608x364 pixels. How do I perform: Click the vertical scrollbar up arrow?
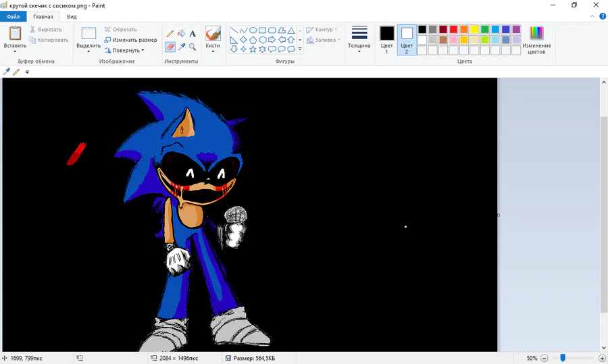(604, 82)
